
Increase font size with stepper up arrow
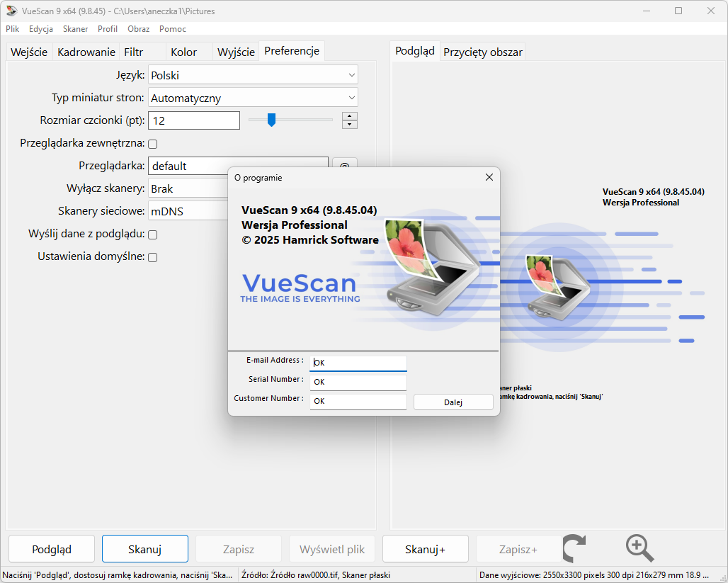pyautogui.click(x=350, y=116)
